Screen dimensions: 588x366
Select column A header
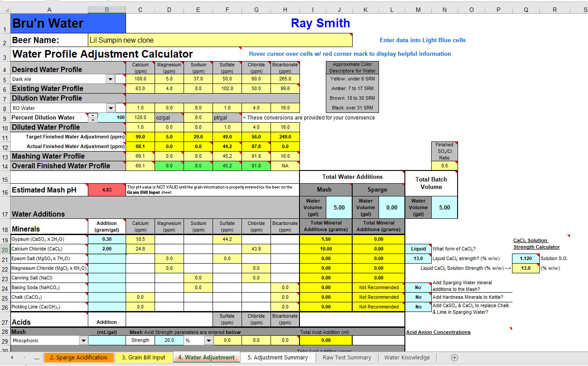pos(49,10)
